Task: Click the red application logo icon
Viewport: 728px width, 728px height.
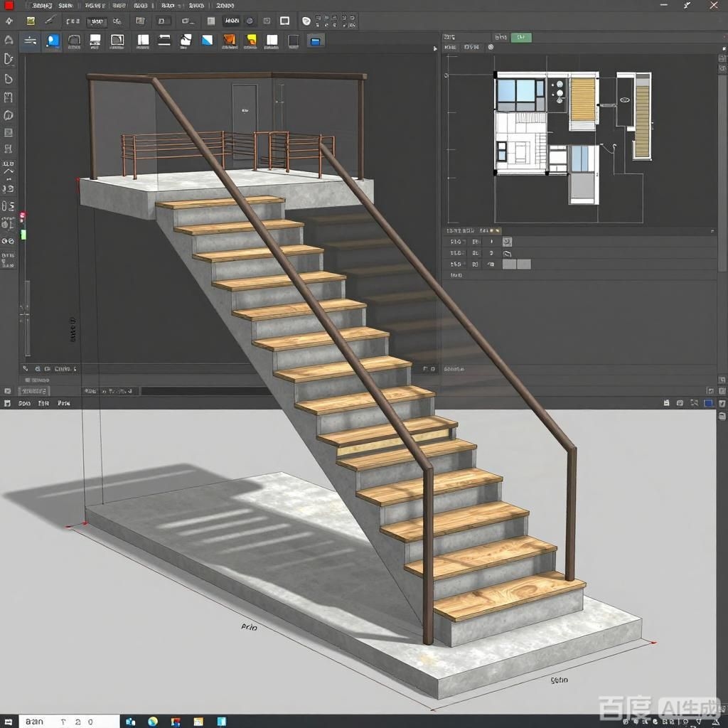Action: pyautogui.click(x=9, y=6)
